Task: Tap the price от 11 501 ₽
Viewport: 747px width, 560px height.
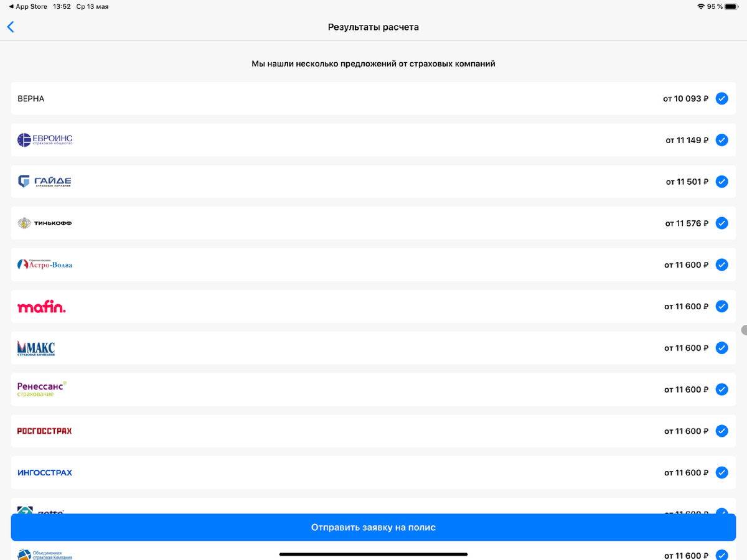Action: (687, 182)
